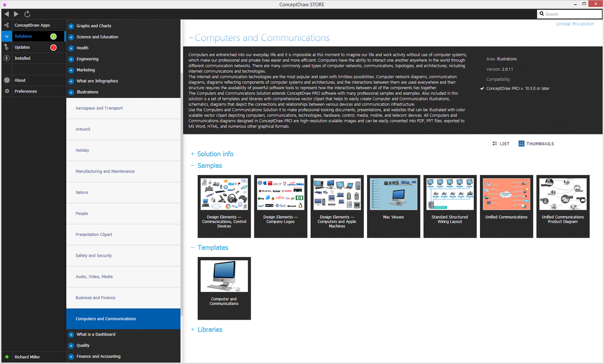Viewport: 604px width, 364px height.
Task: Select Computers and Communications solution
Action: (x=123, y=319)
